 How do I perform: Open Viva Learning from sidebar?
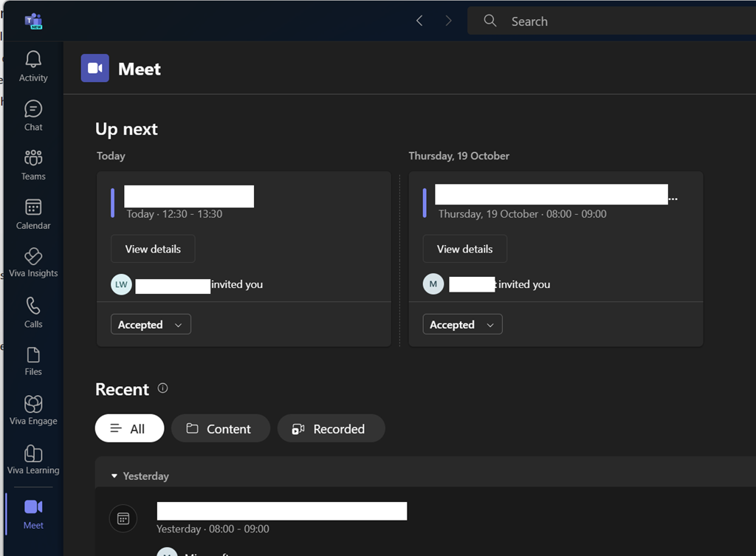33,459
